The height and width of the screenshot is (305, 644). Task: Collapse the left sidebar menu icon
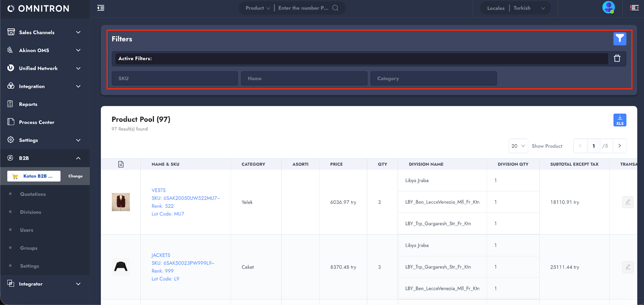point(101,8)
